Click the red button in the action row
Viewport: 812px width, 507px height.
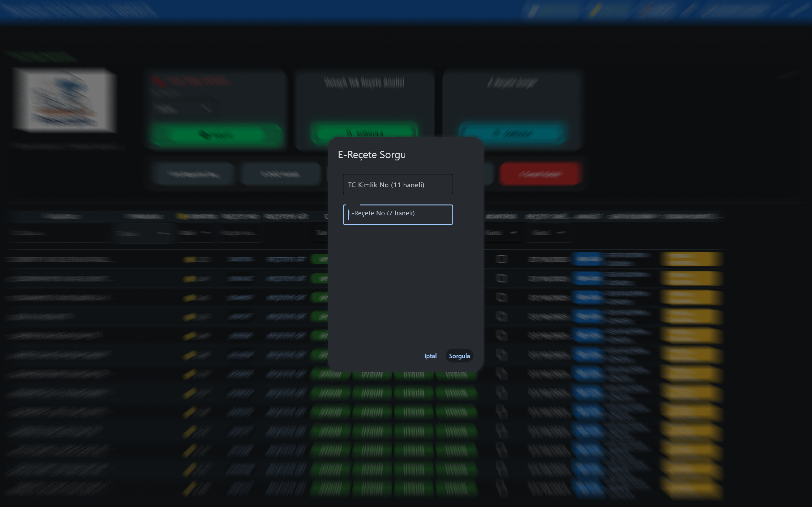540,174
